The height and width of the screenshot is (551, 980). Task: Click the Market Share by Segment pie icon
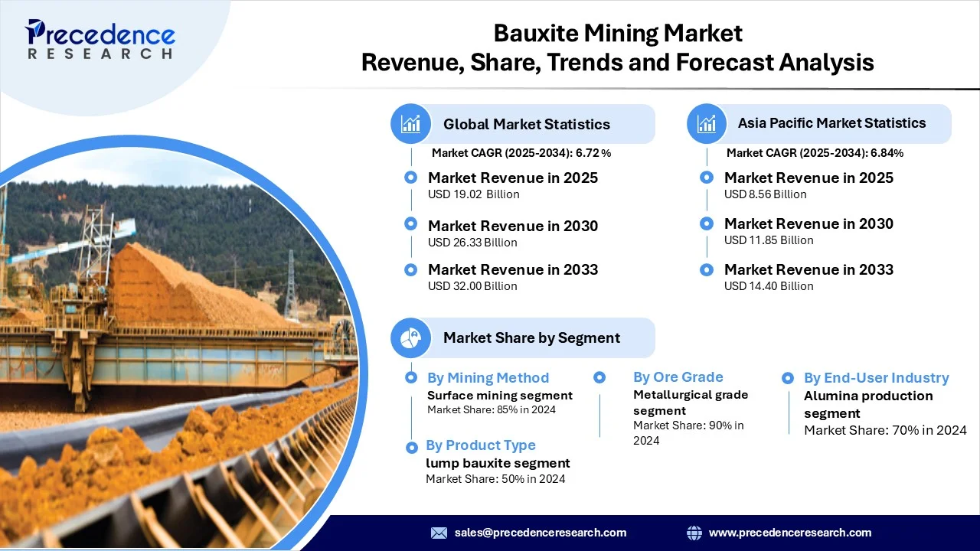point(411,337)
